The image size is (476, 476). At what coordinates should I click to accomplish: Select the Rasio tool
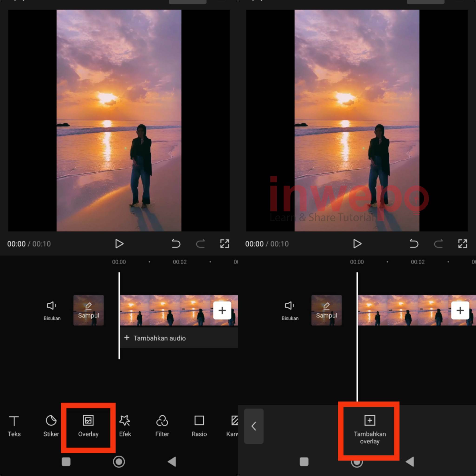tap(199, 426)
